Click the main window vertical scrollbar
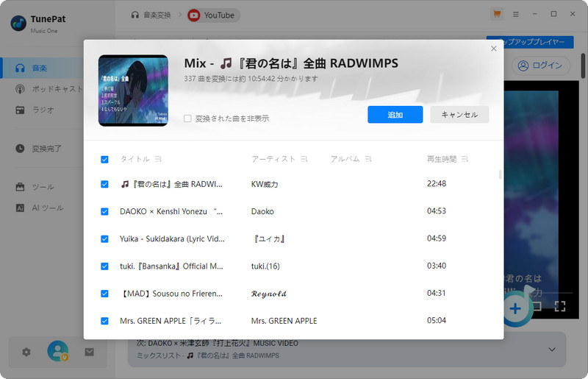Screen dimensions: 588x379 583,66
